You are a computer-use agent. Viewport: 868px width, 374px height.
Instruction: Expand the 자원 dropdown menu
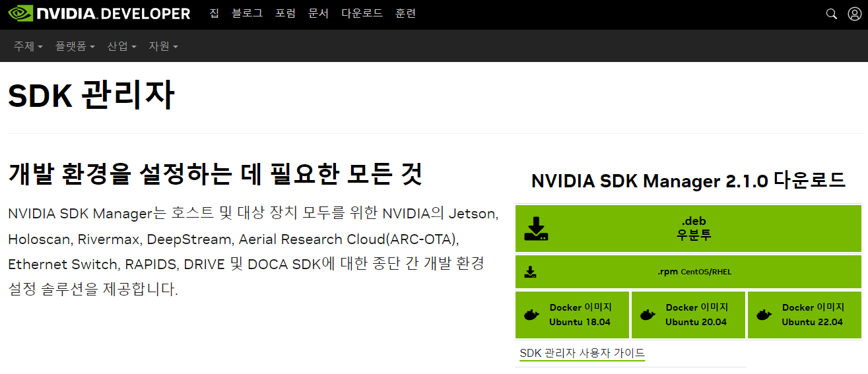pyautogui.click(x=163, y=46)
